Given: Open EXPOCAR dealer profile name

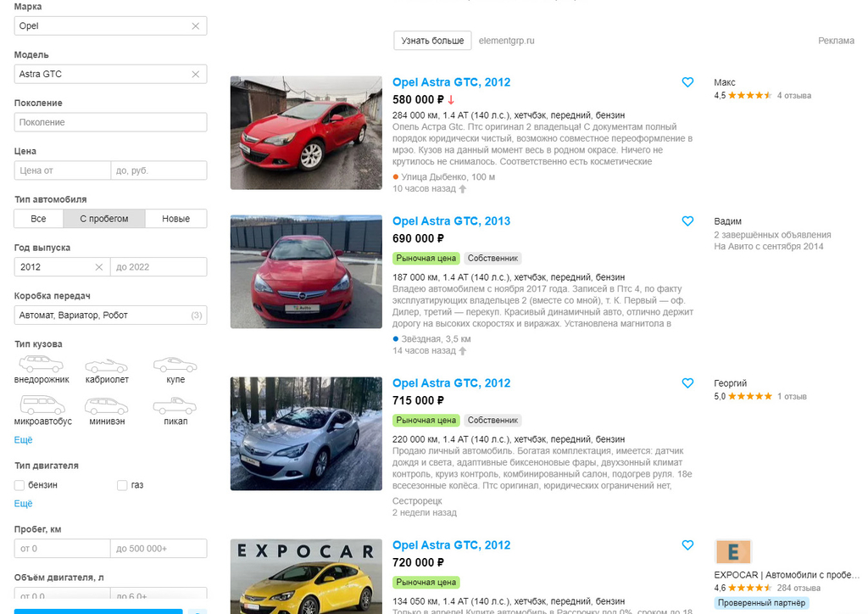Looking at the screenshot, I should point(787,575).
